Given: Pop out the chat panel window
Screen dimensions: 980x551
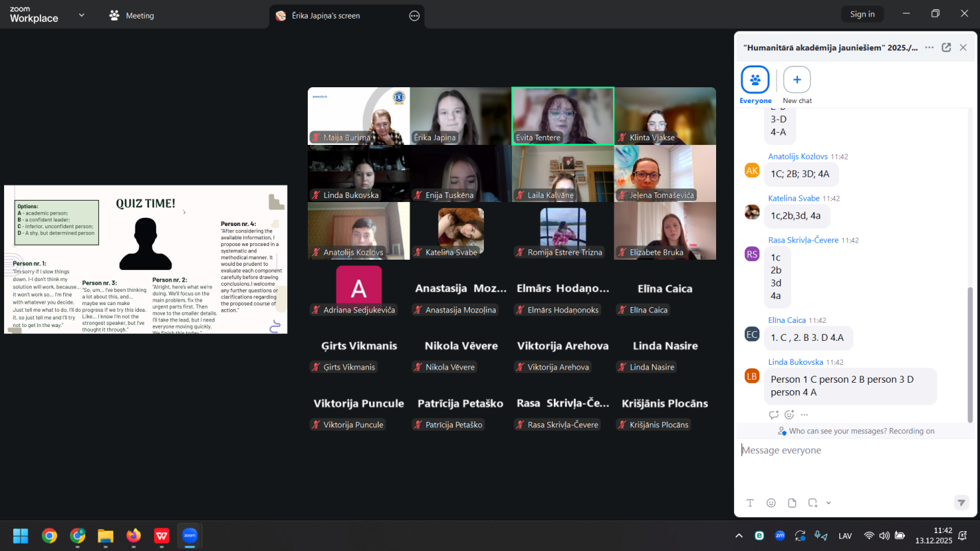Looking at the screenshot, I should click(946, 47).
